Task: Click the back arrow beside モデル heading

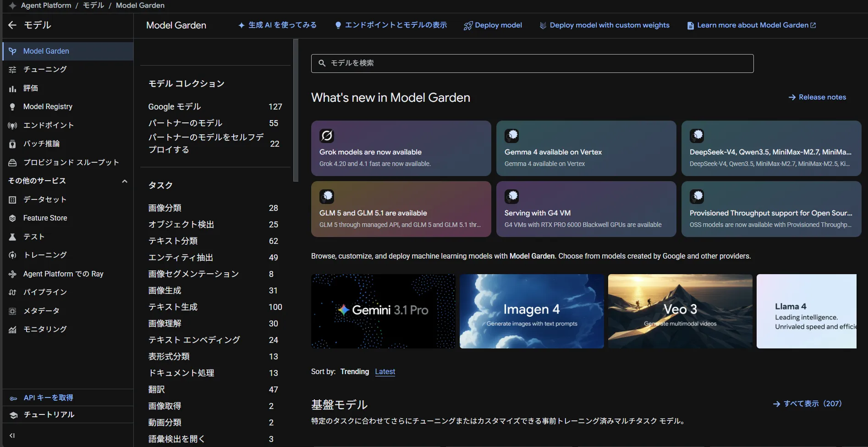Action: tap(12, 25)
